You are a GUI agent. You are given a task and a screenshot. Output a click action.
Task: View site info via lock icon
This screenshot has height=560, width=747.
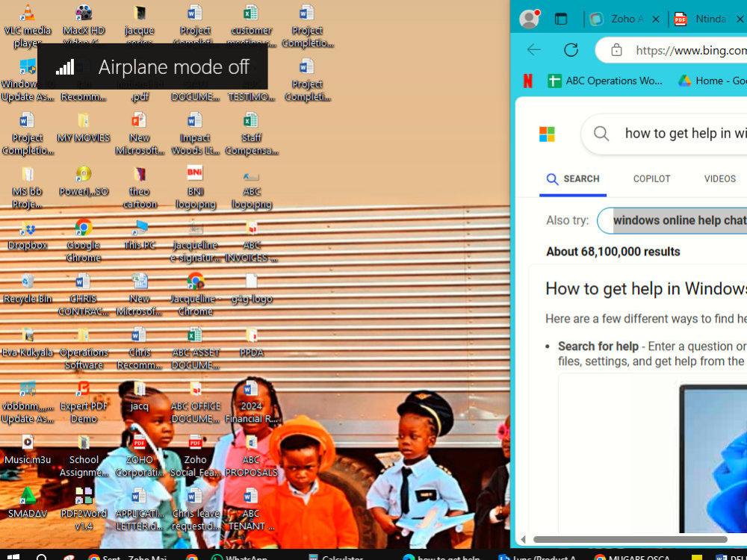tap(616, 50)
